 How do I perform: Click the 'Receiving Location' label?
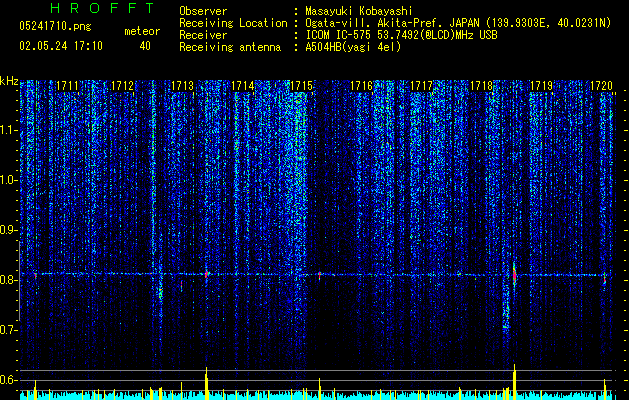(x=233, y=23)
